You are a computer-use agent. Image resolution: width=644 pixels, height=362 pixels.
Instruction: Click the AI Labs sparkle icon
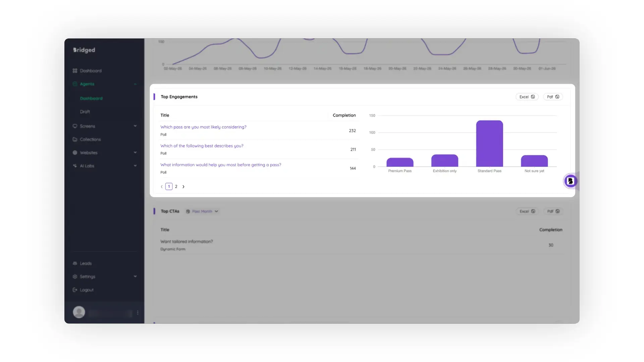[75, 166]
